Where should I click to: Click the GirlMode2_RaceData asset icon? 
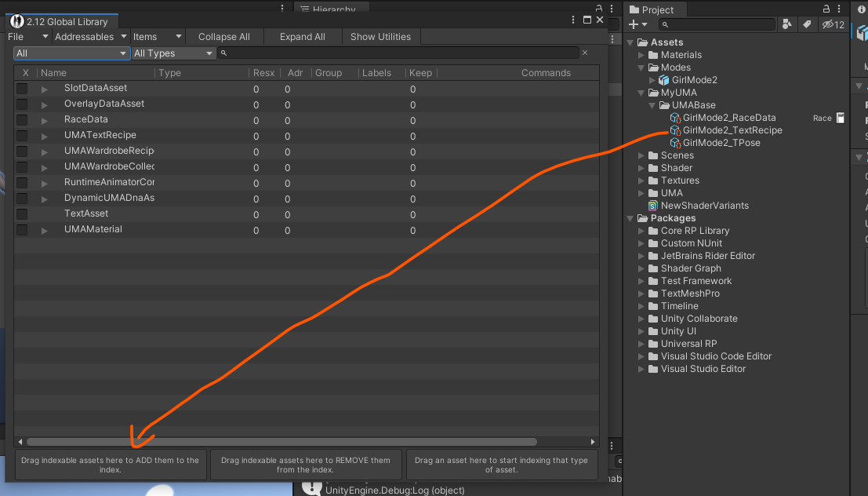[675, 118]
